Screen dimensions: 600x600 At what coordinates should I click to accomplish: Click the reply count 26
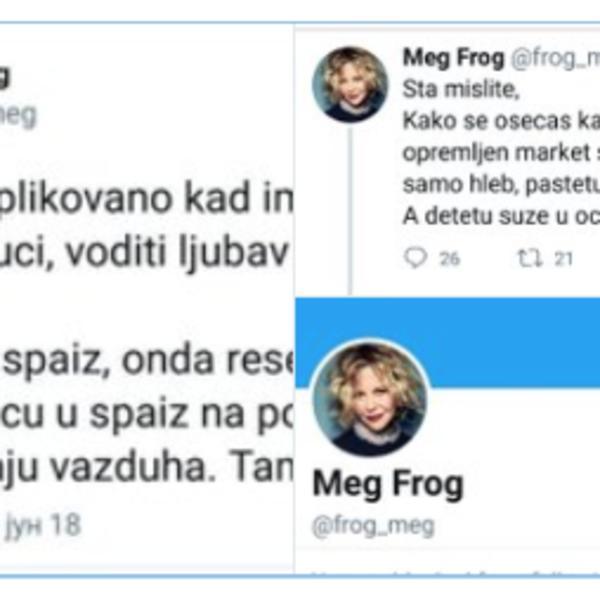pos(449,259)
